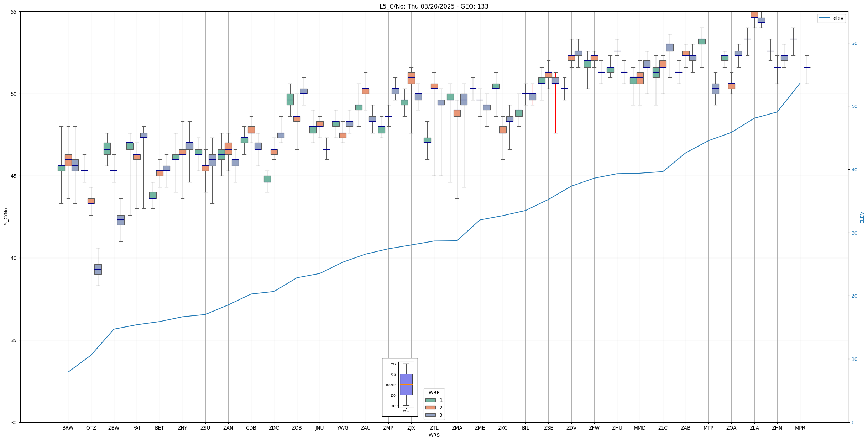Click the chart title text
Viewport: 868px width, 441px height.
(434, 6)
